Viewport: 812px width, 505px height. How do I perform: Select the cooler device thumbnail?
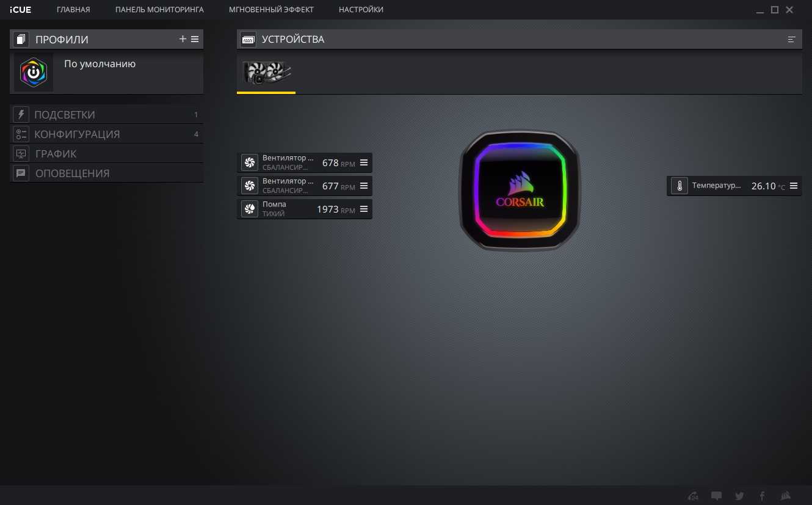[x=266, y=72]
